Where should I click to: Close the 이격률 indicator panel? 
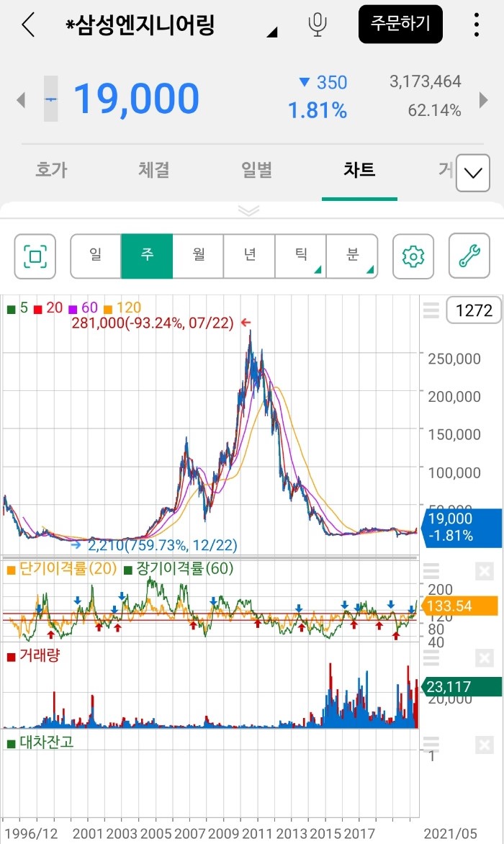(x=484, y=571)
